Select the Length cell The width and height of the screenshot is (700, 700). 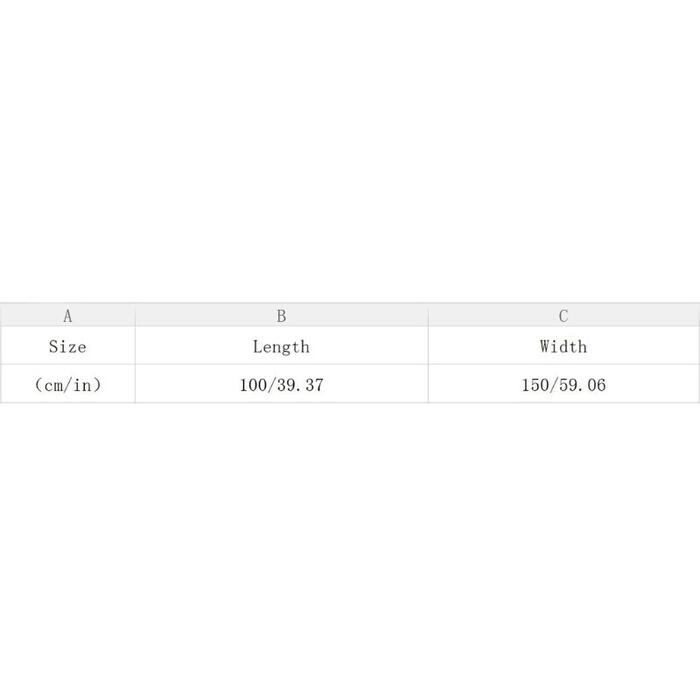coord(281,347)
